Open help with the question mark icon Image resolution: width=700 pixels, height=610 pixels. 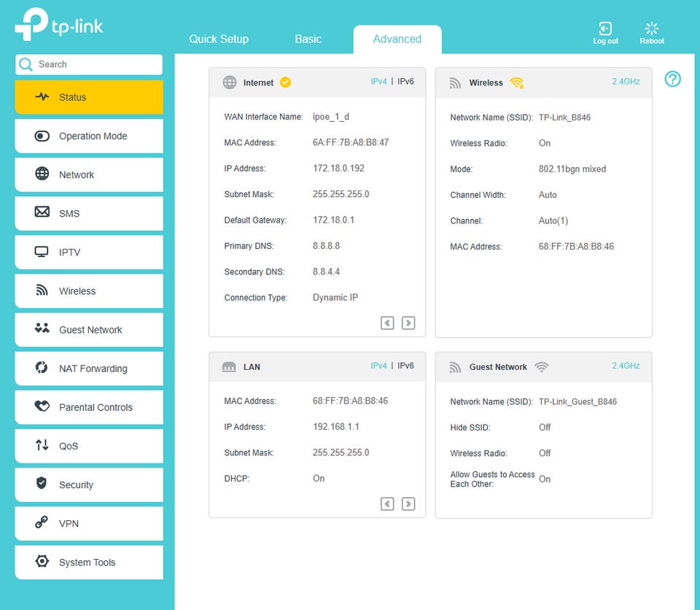click(672, 79)
